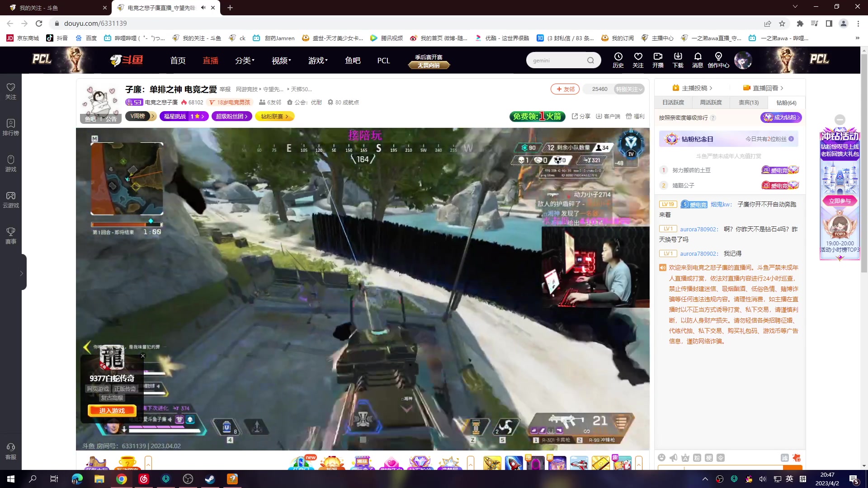Click the browser address bar
The image size is (868, 488).
click(x=407, y=23)
